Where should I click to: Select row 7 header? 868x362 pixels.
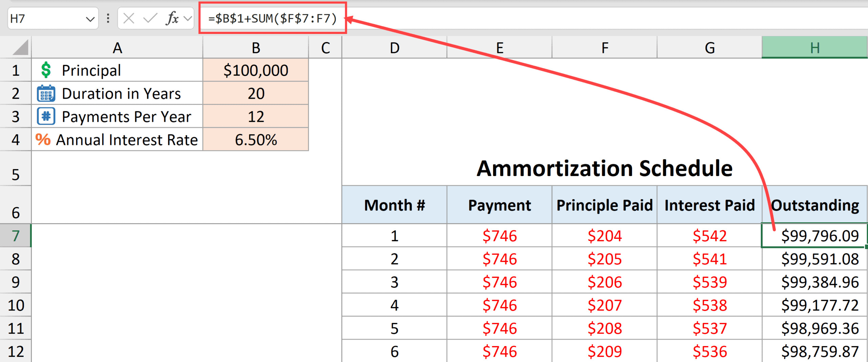coord(16,236)
